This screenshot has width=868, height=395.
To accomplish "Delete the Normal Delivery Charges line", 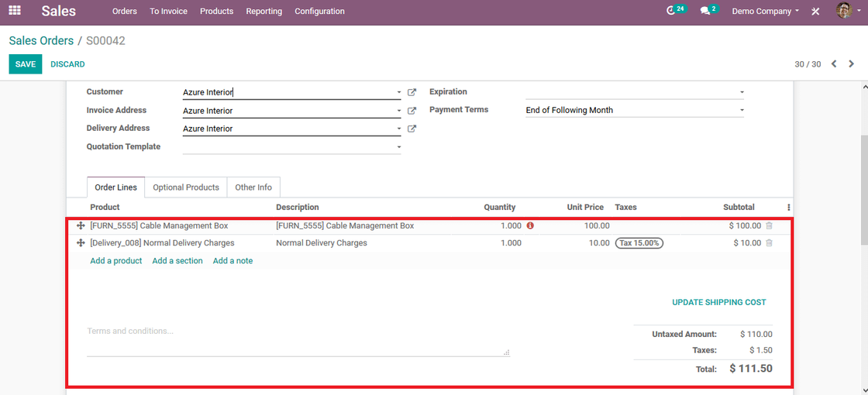I will tap(769, 243).
